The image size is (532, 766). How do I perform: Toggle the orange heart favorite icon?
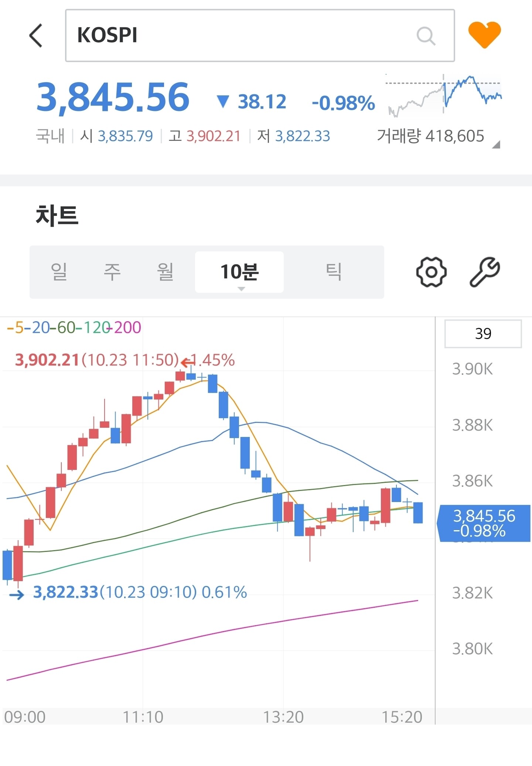484,35
